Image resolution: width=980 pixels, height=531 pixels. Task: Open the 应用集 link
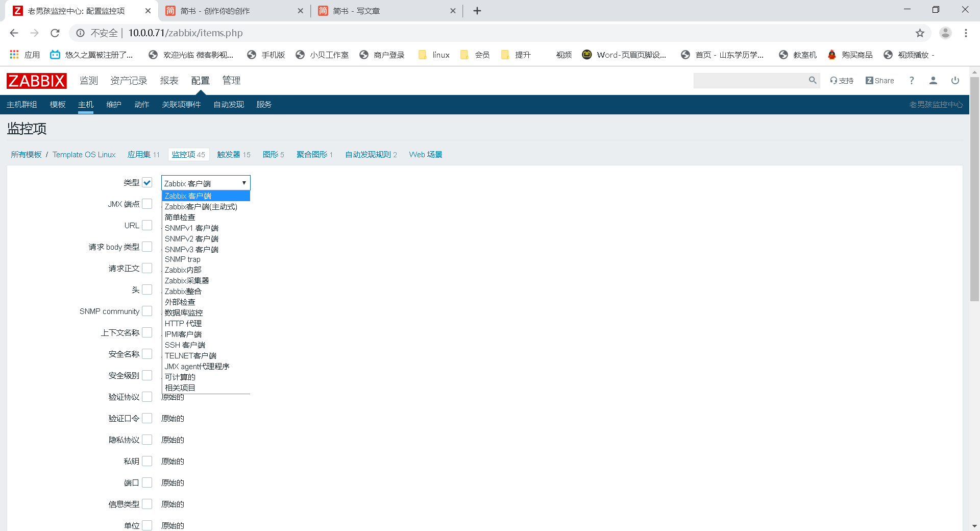(139, 155)
